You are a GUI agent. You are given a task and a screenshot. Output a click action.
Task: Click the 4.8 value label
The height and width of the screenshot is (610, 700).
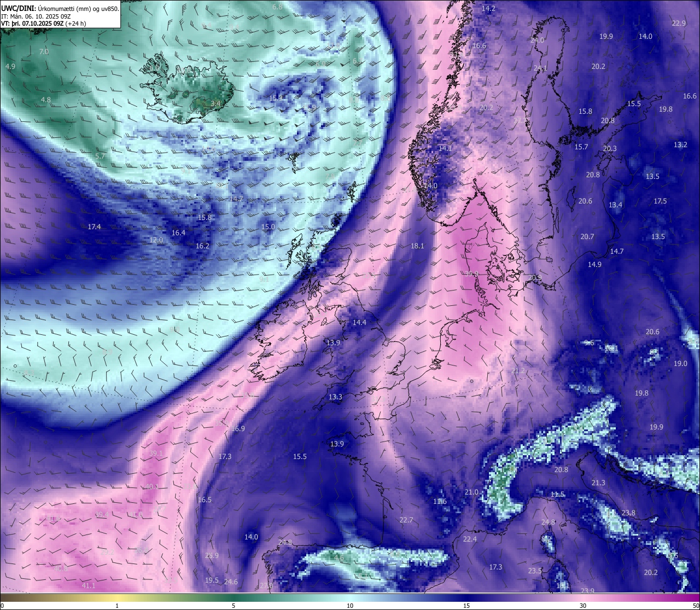click(x=46, y=100)
